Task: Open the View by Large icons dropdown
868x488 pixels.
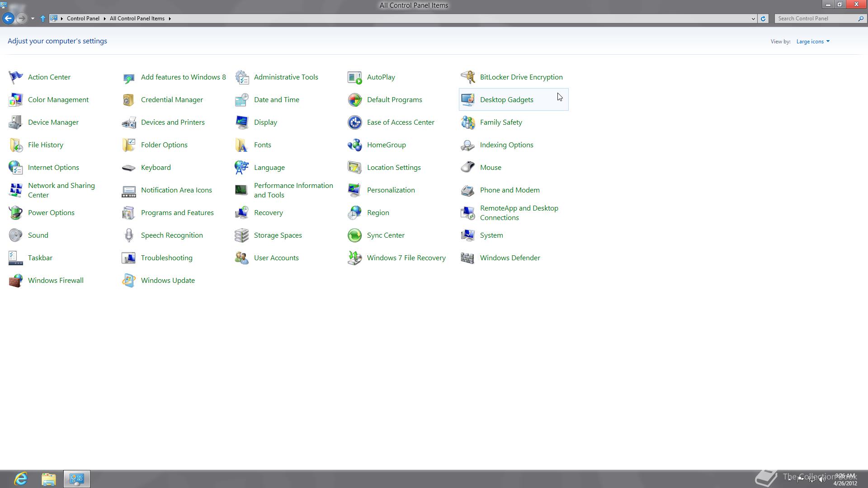Action: (x=813, y=42)
